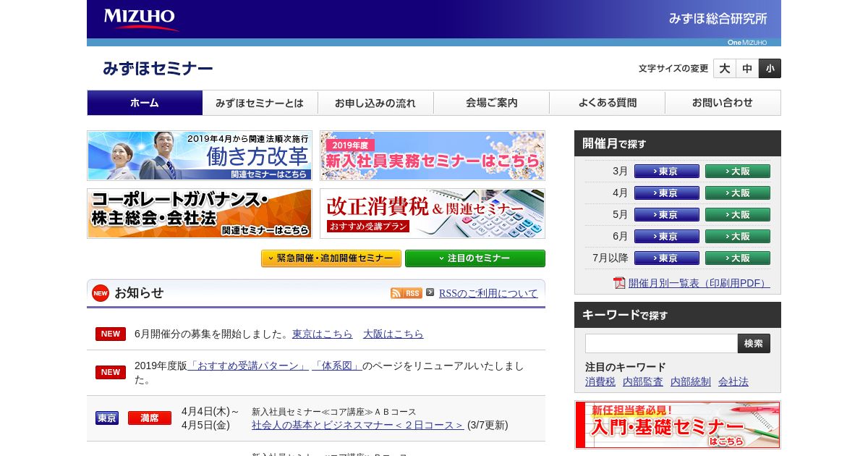Viewport: 868px width, 456px height.
Task: Open お問い合わせ navigation tab
Action: [723, 103]
